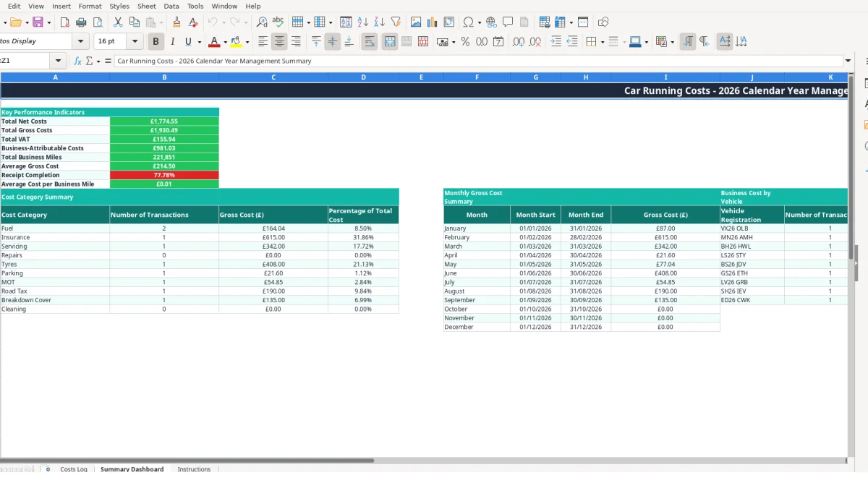Toggle Merge and Center Cells
The height and width of the screenshot is (488, 868).
pos(390,42)
